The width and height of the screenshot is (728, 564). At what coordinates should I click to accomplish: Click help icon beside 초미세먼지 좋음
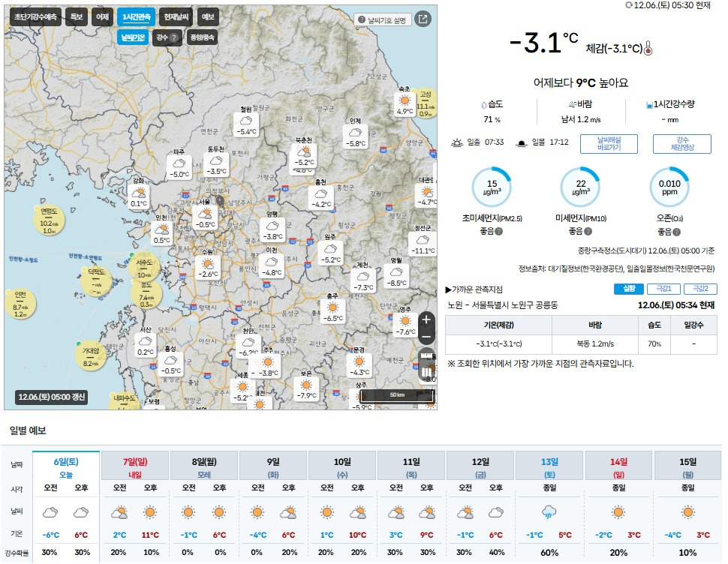click(x=498, y=231)
